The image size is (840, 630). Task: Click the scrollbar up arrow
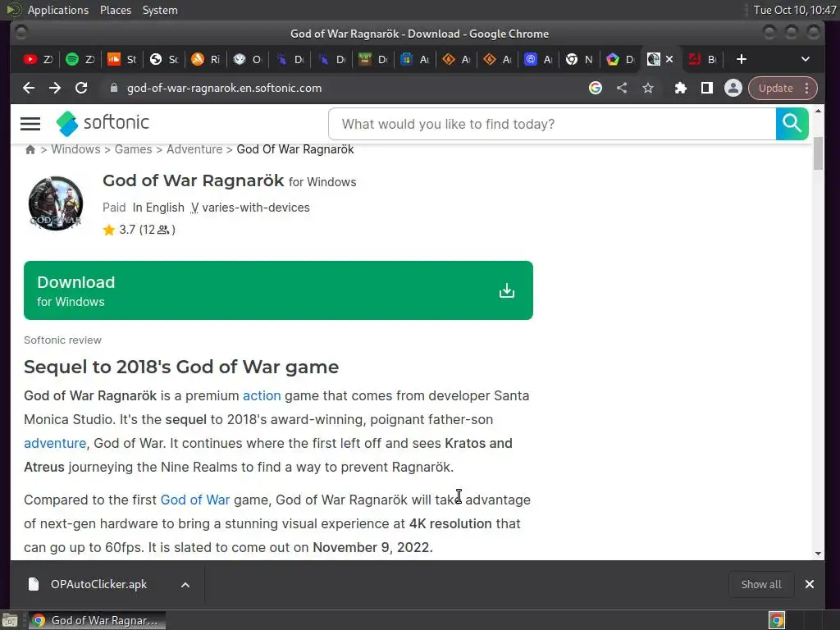coord(818,111)
